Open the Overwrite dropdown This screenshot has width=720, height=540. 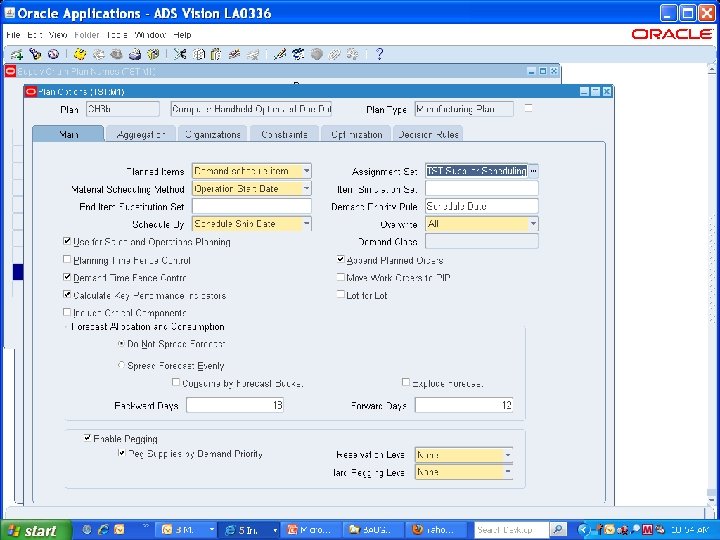pyautogui.click(x=533, y=224)
